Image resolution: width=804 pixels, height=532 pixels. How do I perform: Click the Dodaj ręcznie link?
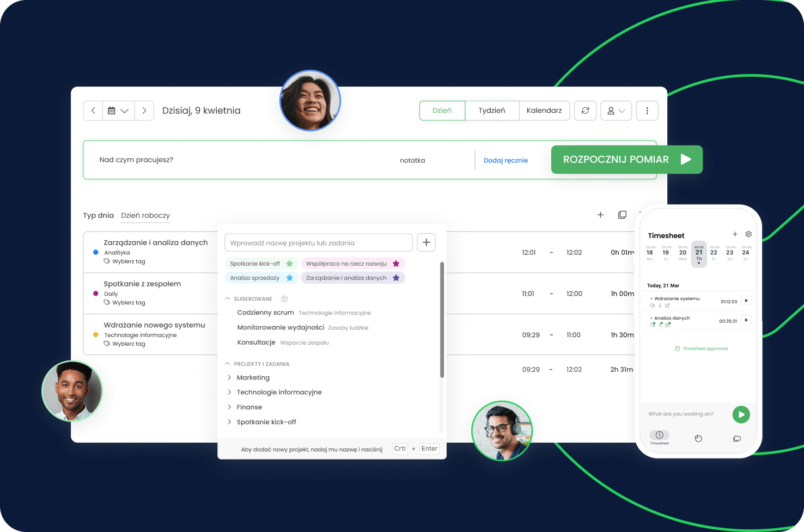(505, 160)
